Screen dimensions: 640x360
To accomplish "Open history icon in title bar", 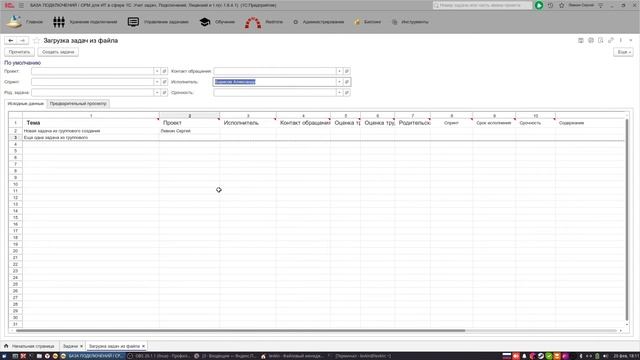I will pyautogui.click(x=550, y=5).
